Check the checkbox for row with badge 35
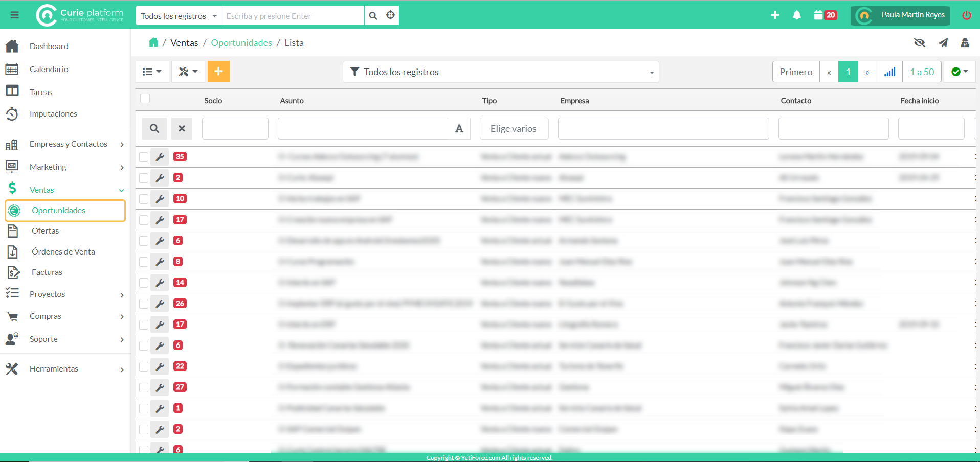The height and width of the screenshot is (462, 980). (x=144, y=157)
